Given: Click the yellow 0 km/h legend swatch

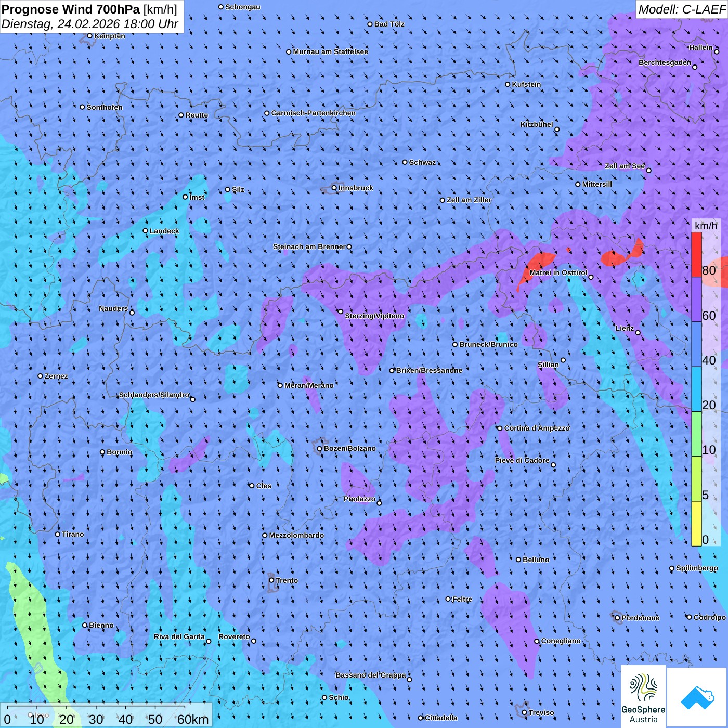Looking at the screenshot, I should 696,524.
